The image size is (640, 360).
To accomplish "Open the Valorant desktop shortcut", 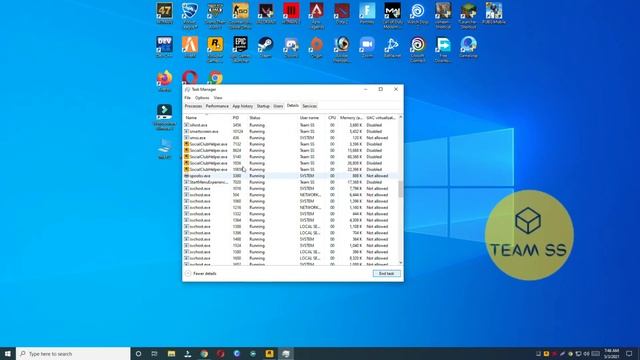I will 266,13.
